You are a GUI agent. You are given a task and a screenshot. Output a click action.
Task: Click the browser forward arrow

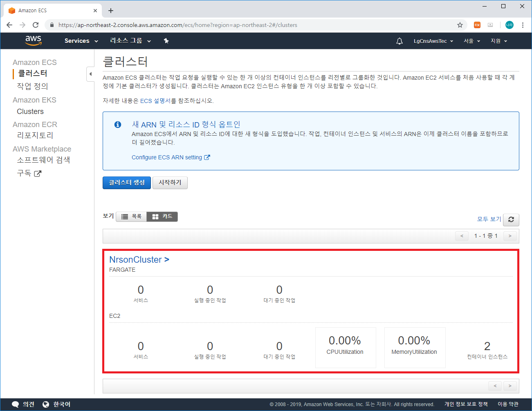coord(22,25)
